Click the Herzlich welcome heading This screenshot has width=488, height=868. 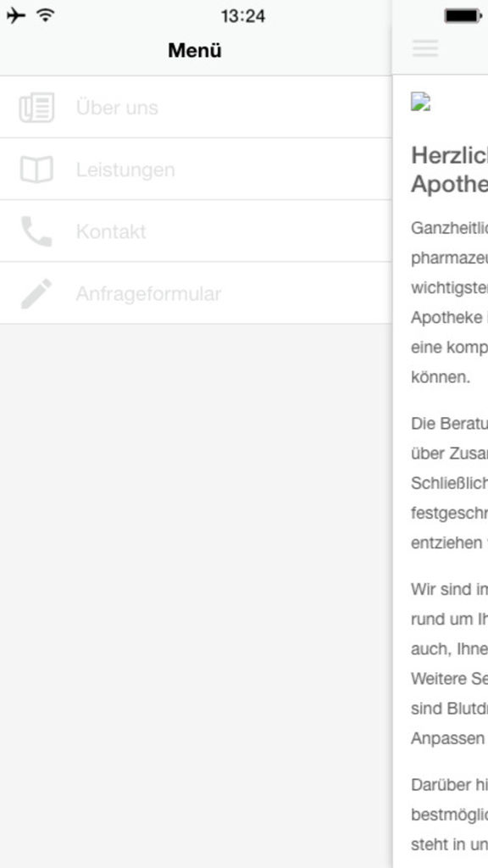449,170
